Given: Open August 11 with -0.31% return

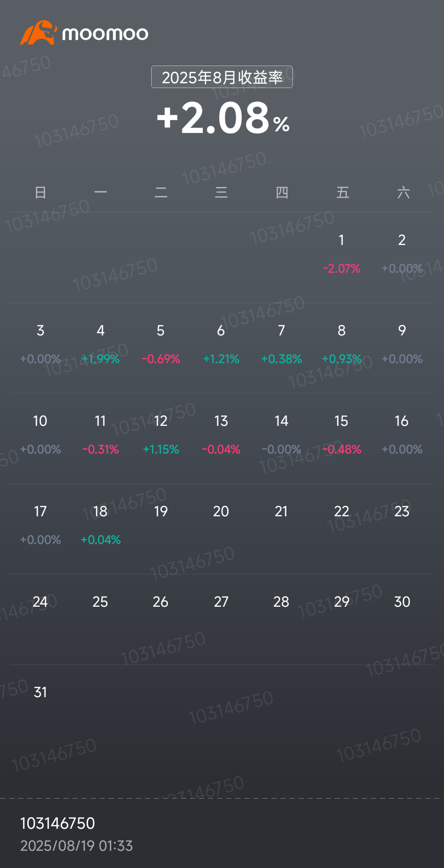Looking at the screenshot, I should tap(100, 434).
